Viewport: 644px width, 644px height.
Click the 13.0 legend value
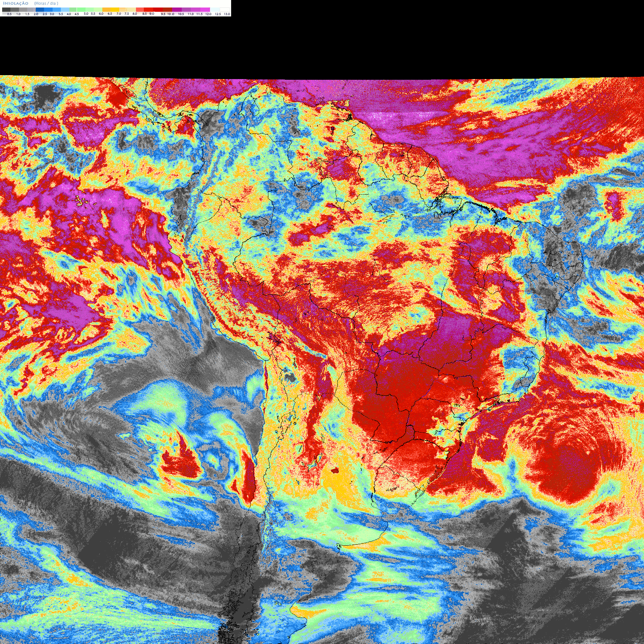(x=227, y=14)
